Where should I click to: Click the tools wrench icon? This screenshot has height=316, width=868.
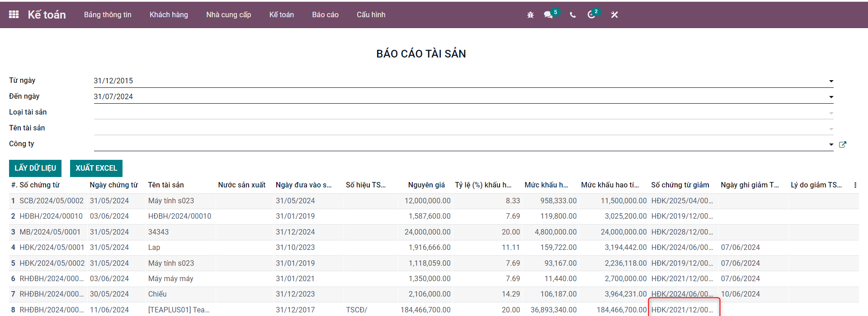click(x=614, y=15)
